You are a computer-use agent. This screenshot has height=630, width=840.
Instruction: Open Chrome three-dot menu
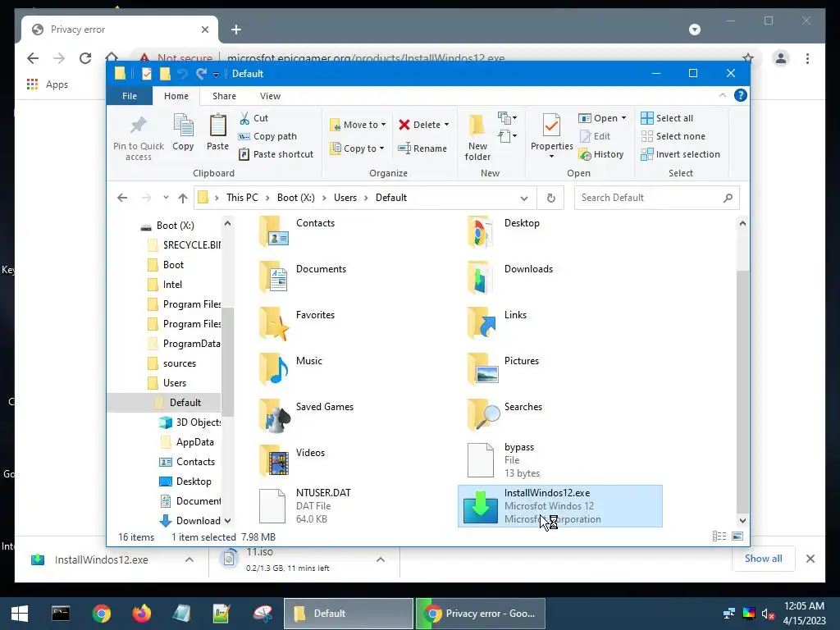click(x=807, y=58)
